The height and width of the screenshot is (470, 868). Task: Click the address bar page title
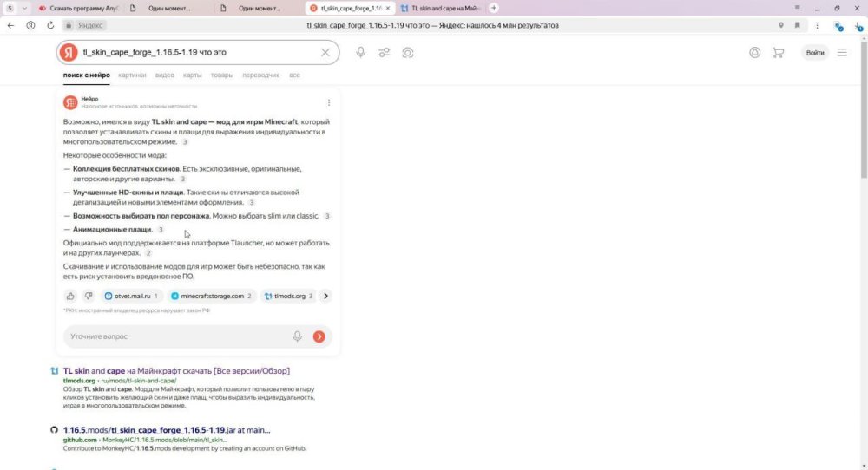[432, 25]
